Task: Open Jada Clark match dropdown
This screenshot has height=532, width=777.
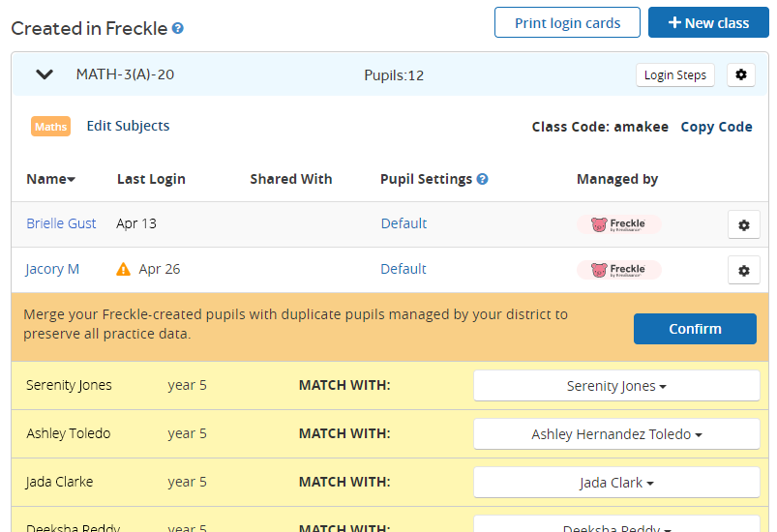Action: [x=616, y=482]
